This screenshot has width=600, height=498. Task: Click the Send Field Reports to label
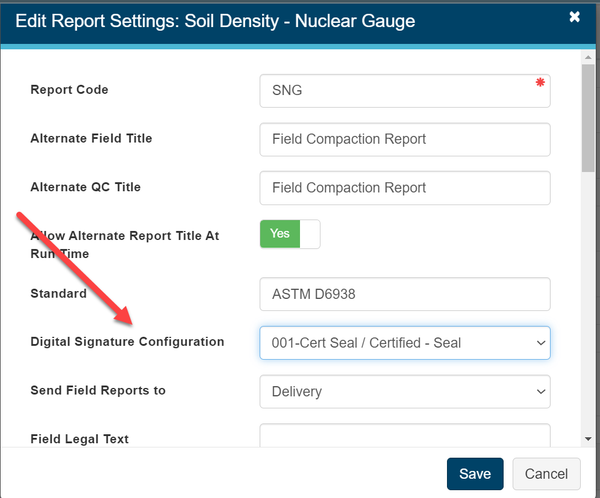98,390
